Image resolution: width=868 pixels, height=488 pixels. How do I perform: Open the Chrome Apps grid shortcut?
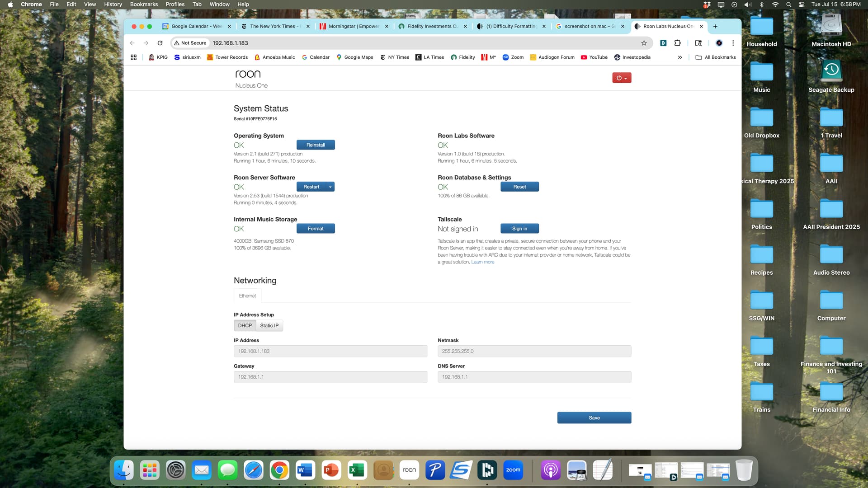point(133,57)
